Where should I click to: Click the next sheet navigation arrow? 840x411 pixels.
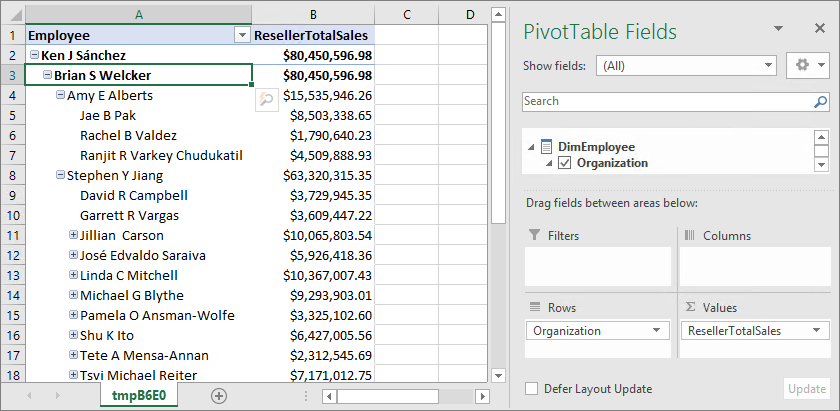click(x=57, y=396)
